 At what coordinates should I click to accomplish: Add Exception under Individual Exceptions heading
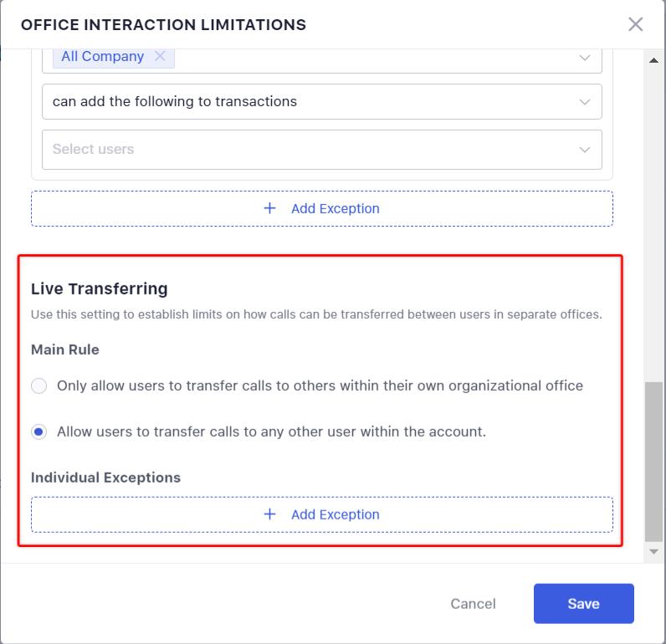click(335, 514)
